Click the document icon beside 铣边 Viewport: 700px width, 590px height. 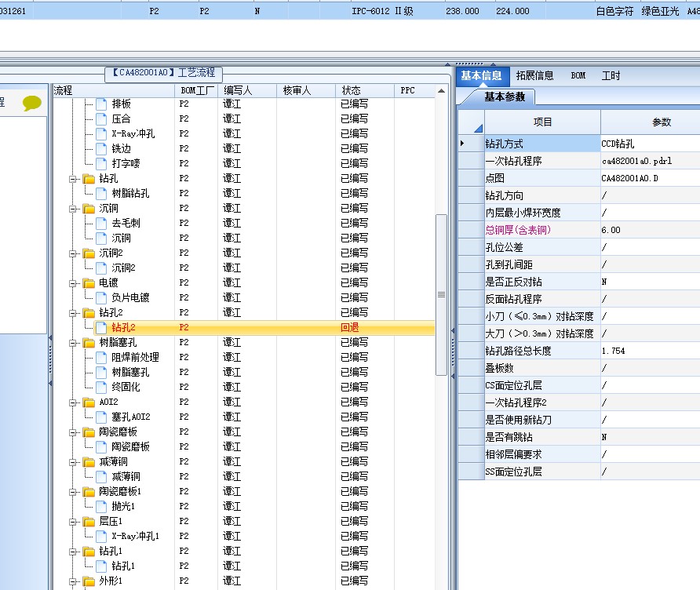coord(101,148)
